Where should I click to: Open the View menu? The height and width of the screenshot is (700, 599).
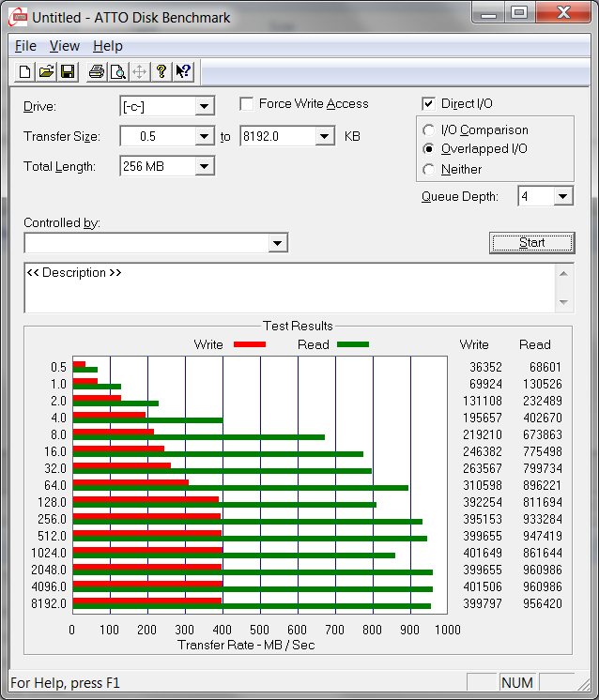tap(65, 46)
